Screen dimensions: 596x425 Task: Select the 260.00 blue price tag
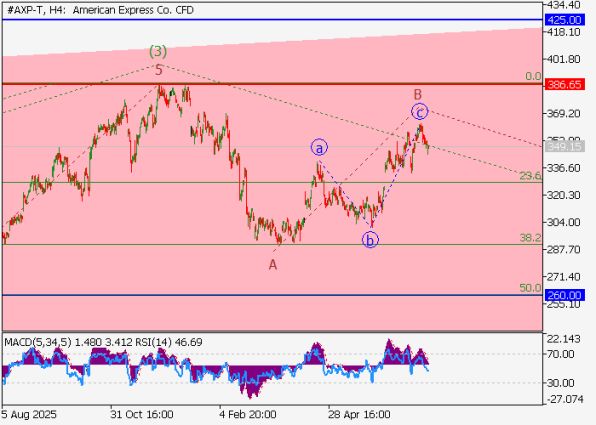564,295
